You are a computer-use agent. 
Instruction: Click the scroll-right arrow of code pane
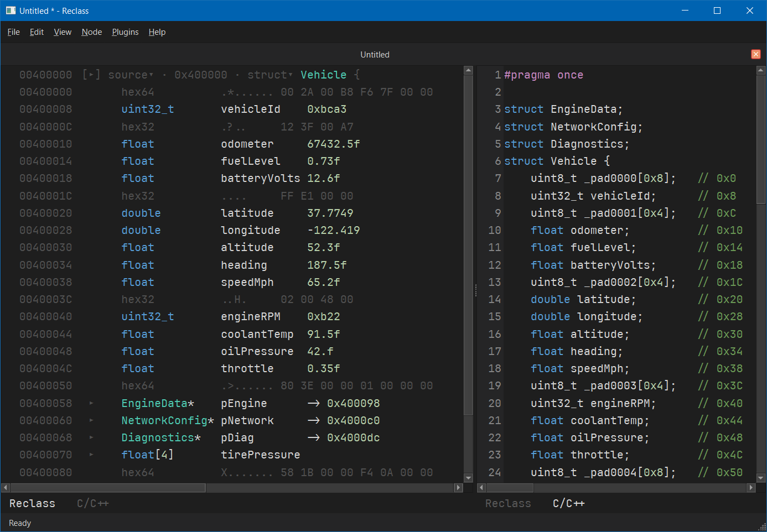click(x=751, y=488)
